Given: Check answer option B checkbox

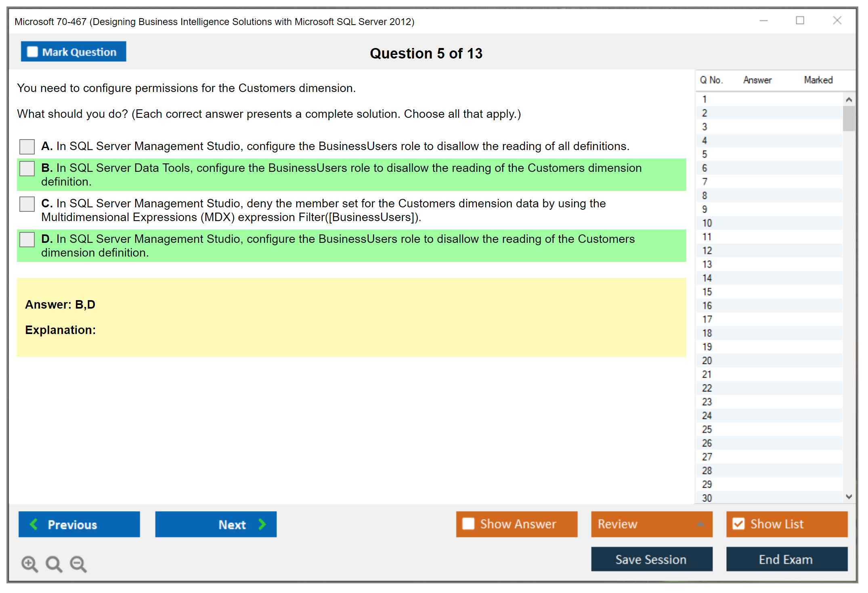Looking at the screenshot, I should (26, 168).
